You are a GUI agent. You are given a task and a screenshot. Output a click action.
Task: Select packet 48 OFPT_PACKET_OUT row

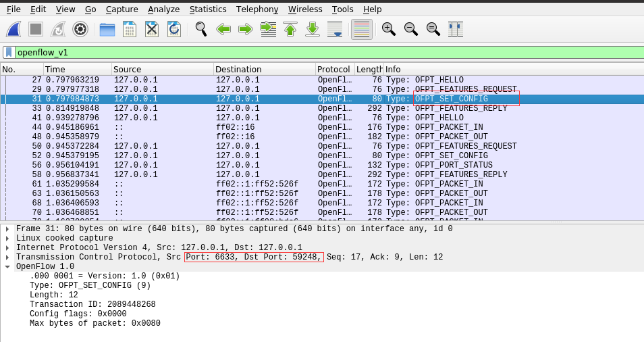pyautogui.click(x=322, y=137)
